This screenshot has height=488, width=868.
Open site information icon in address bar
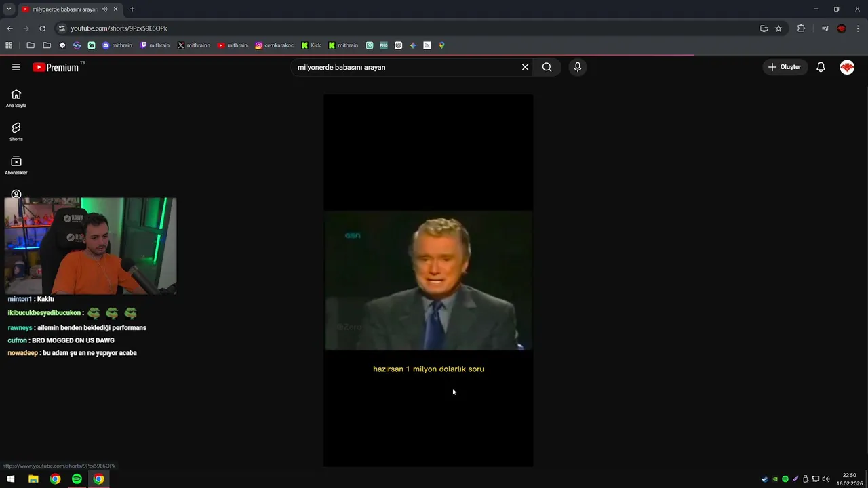point(62,28)
